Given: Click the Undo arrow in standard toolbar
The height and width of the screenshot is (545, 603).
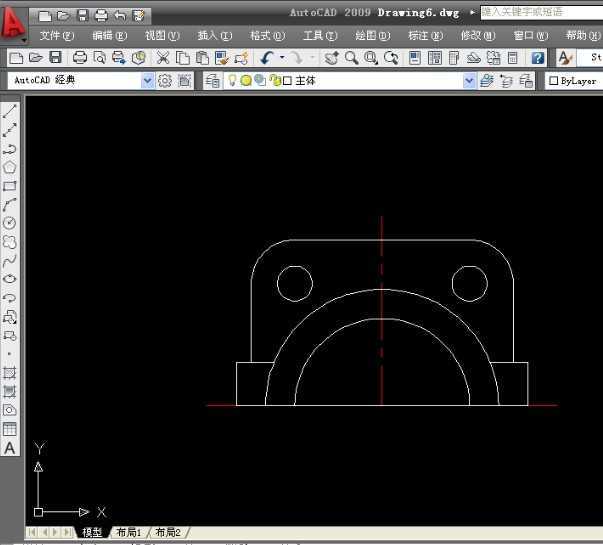Looking at the screenshot, I should (267, 58).
